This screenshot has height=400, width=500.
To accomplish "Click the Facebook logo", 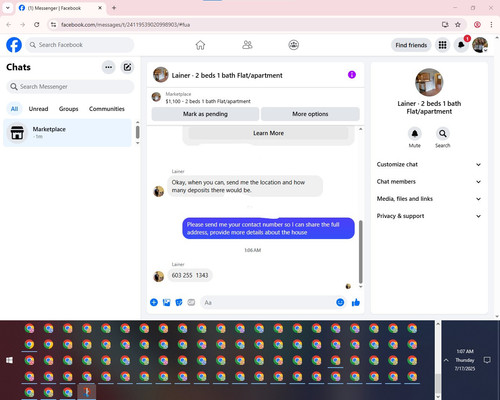I will [14, 45].
